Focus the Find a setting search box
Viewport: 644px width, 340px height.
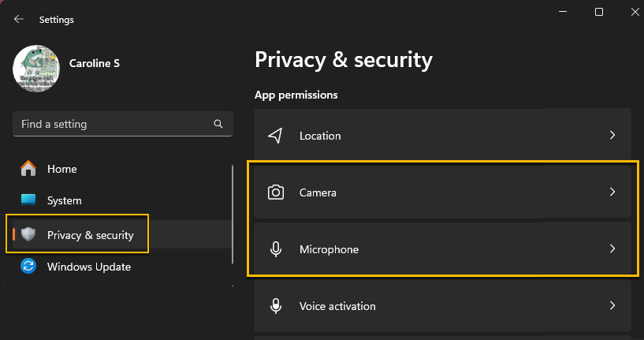coord(123,124)
